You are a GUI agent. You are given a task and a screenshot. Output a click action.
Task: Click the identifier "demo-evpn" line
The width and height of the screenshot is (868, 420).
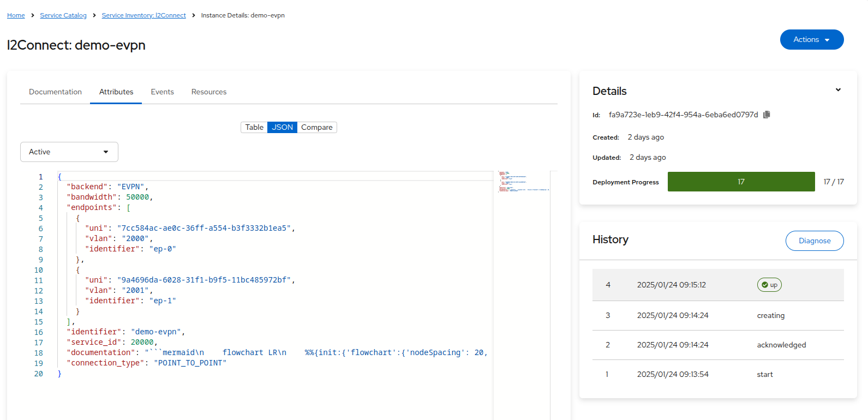(126, 332)
